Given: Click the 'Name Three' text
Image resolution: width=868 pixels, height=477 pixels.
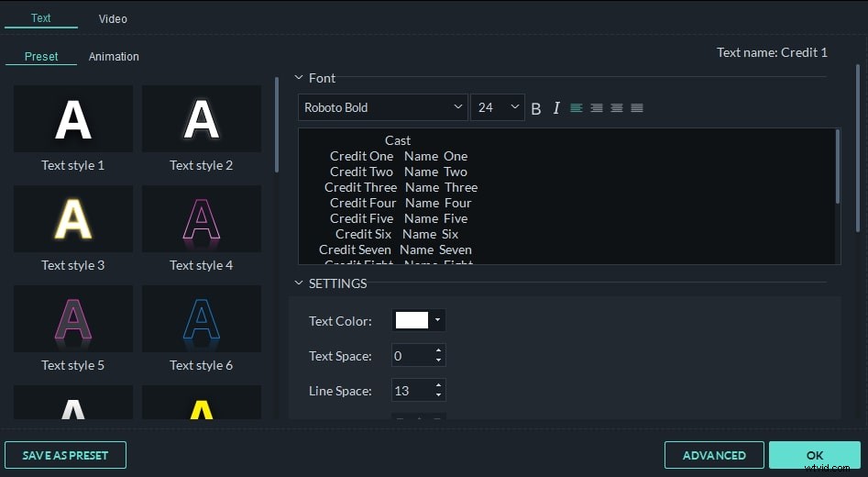Looking at the screenshot, I should (x=441, y=187).
